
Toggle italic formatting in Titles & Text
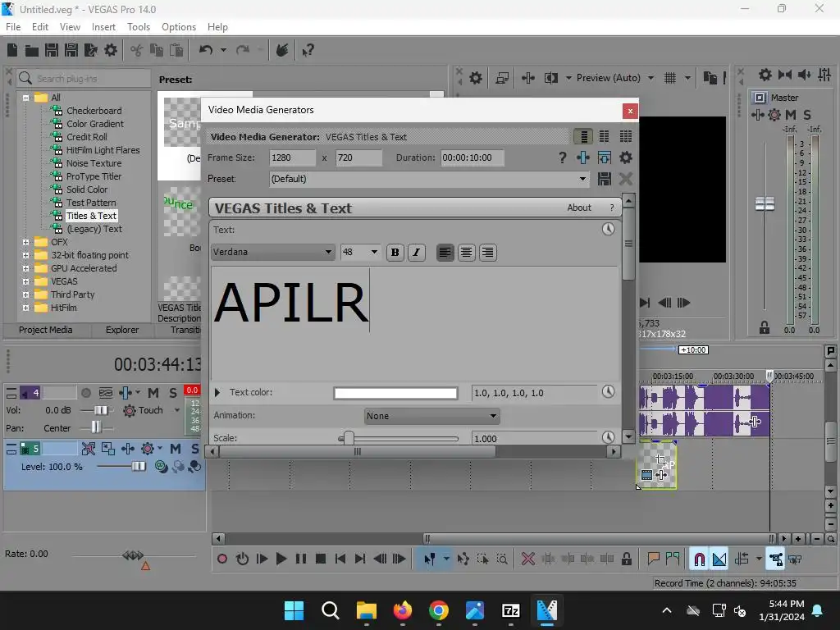point(417,253)
